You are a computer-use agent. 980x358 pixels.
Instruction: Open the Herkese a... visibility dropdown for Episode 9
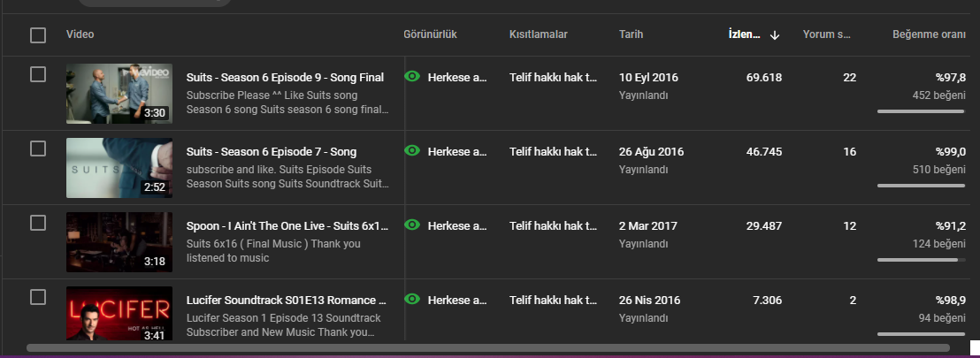457,78
